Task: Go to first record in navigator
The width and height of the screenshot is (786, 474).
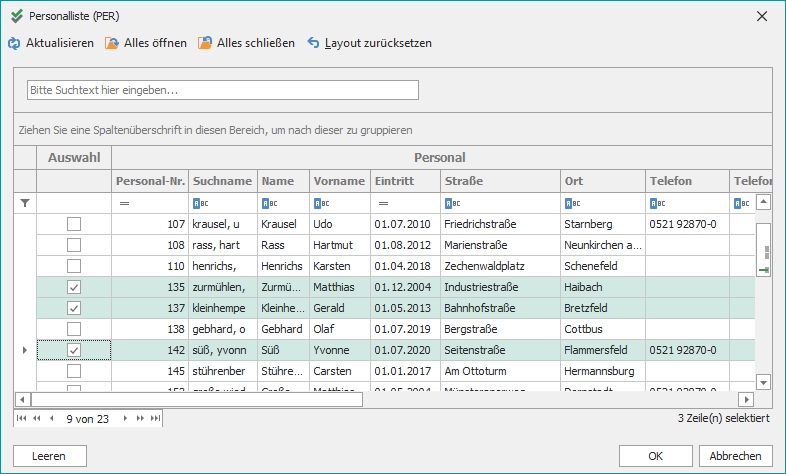Action: click(x=22, y=418)
